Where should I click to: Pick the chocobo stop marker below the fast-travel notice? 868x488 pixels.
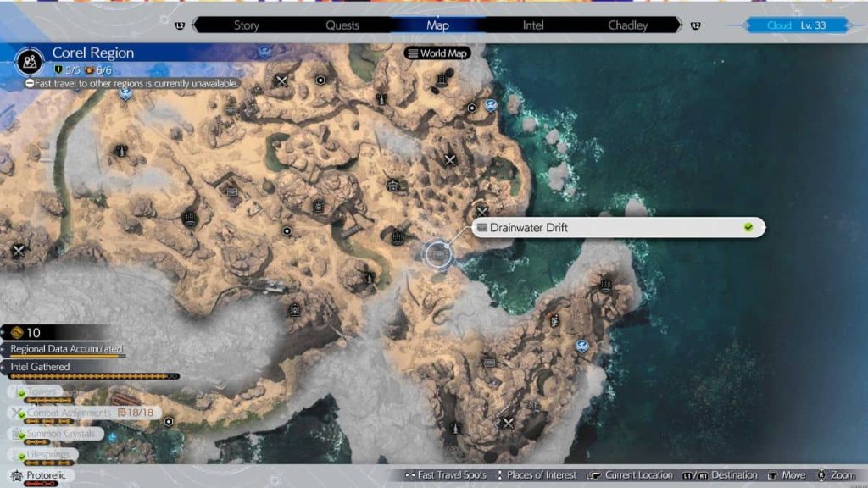tap(126, 93)
